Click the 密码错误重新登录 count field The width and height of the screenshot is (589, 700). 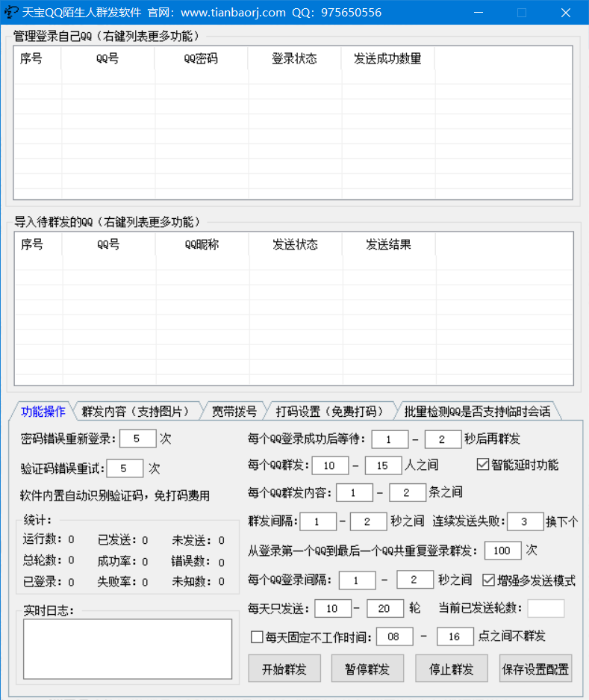tap(138, 439)
